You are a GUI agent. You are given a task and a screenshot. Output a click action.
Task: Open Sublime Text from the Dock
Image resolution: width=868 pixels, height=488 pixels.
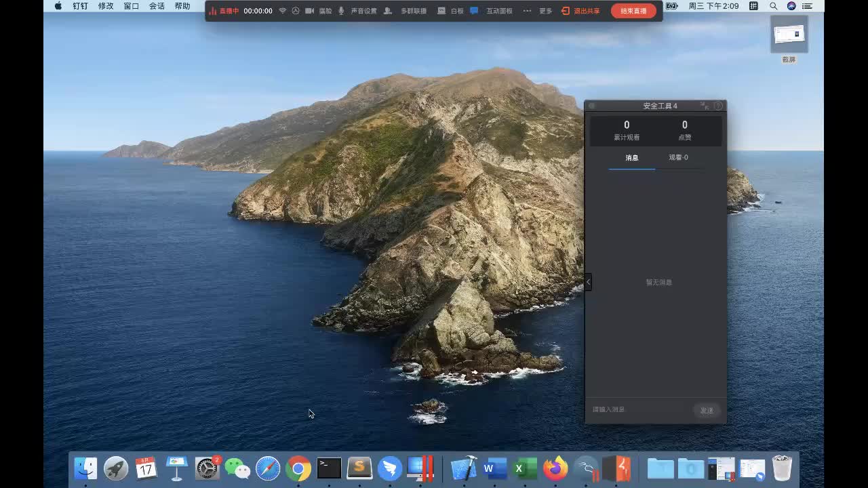pyautogui.click(x=359, y=468)
